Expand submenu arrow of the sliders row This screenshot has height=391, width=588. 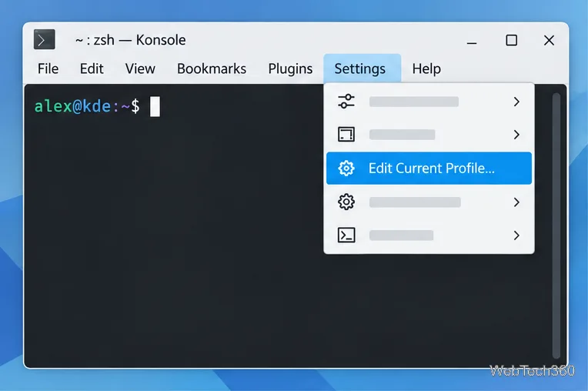(x=516, y=102)
